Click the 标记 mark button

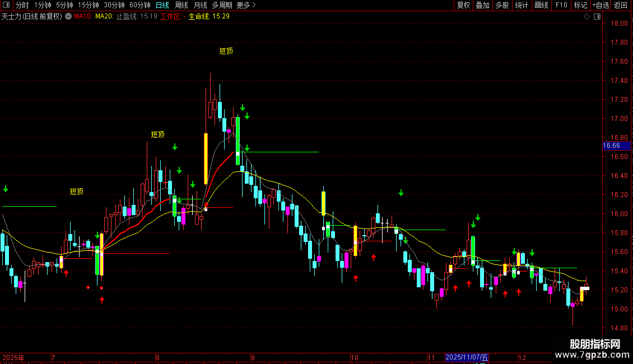tap(580, 5)
